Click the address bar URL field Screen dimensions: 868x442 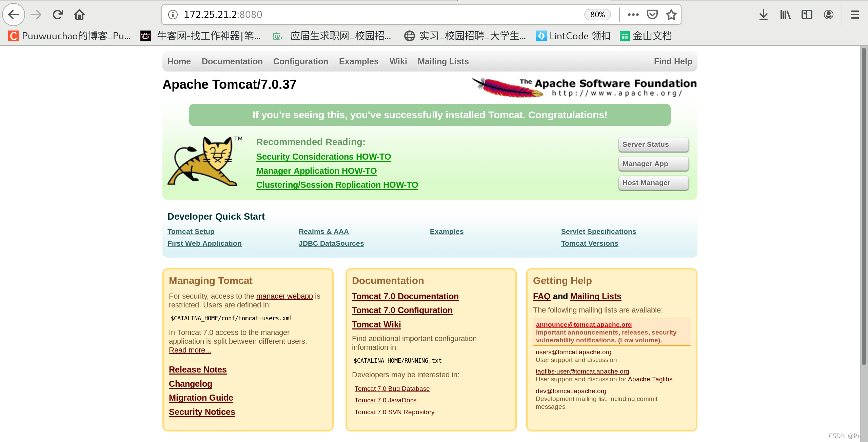[x=373, y=15]
